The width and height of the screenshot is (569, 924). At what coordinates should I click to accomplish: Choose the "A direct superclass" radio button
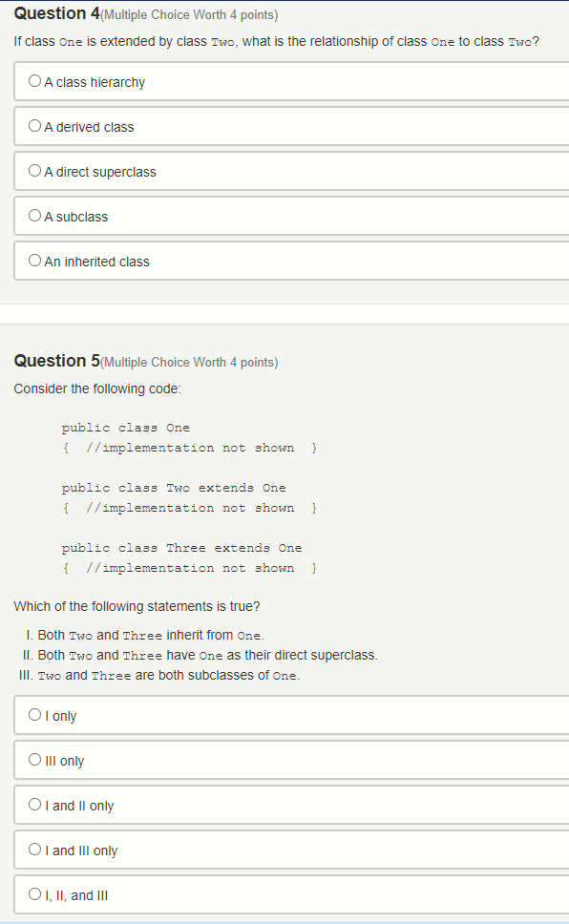pyautogui.click(x=33, y=171)
